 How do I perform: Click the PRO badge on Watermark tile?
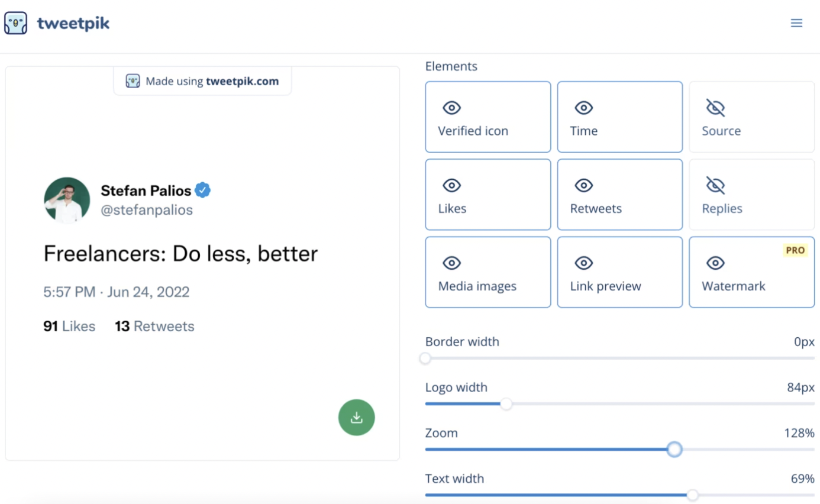point(795,250)
